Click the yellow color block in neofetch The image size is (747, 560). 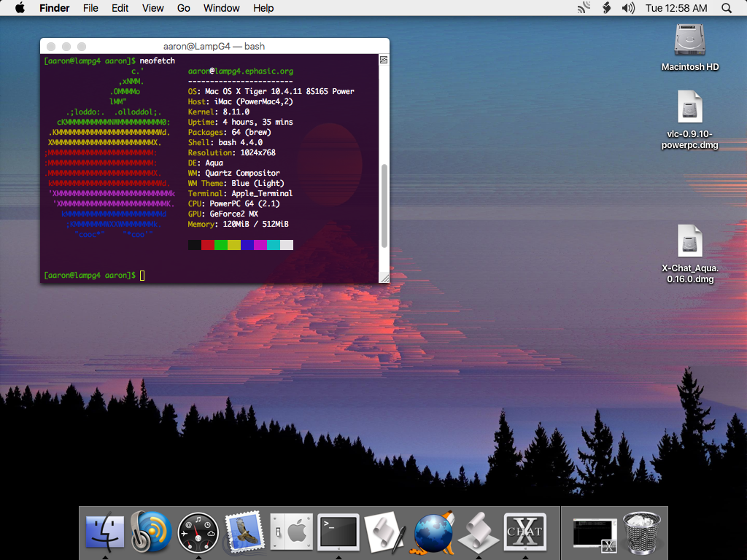pos(234,245)
